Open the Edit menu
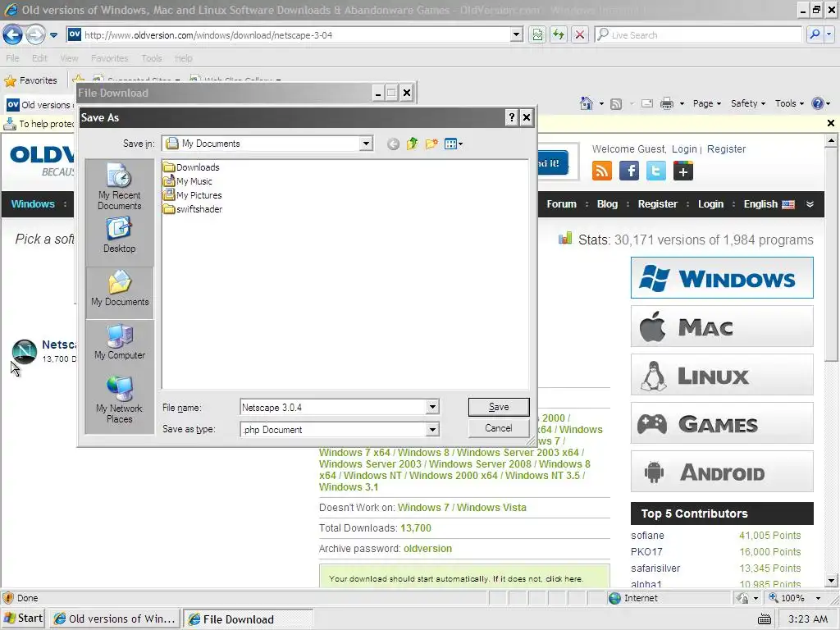 (39, 58)
